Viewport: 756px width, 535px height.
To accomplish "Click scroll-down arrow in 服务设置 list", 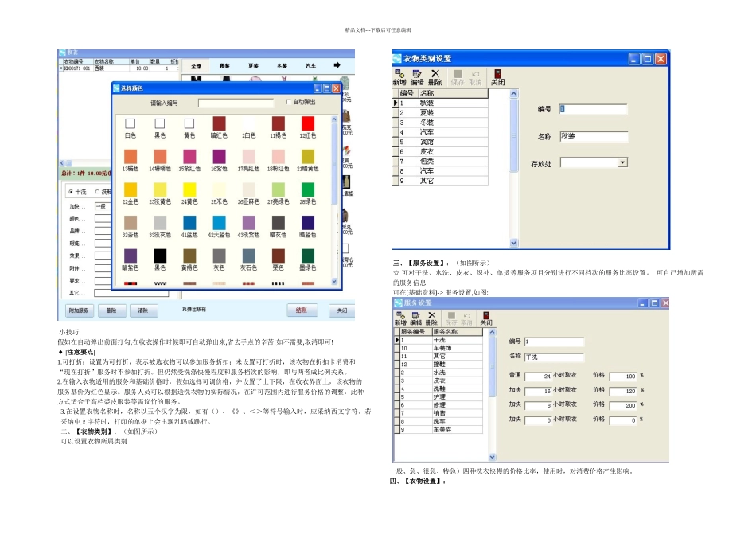I will coord(492,457).
